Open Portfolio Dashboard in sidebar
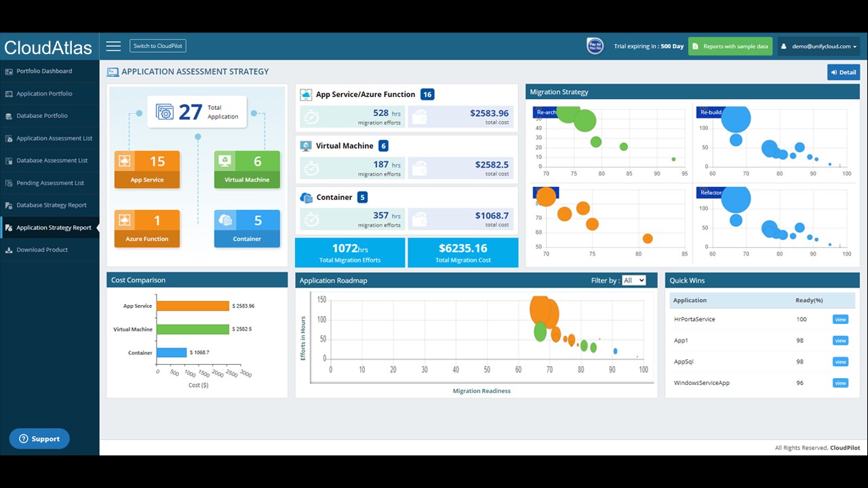Image resolution: width=868 pixels, height=488 pixels. pos(44,71)
